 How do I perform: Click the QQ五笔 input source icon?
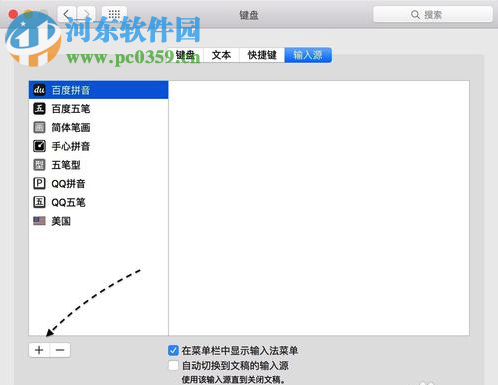coord(39,202)
